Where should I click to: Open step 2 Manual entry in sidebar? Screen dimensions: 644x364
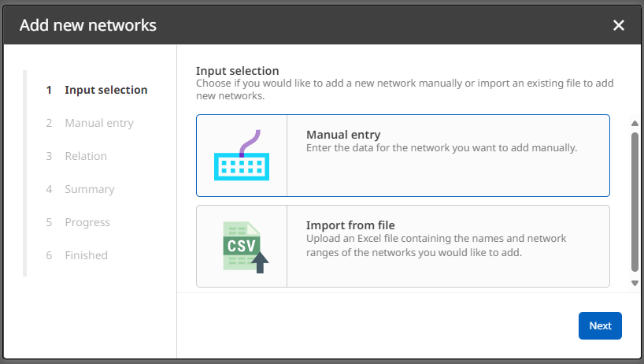(x=98, y=123)
